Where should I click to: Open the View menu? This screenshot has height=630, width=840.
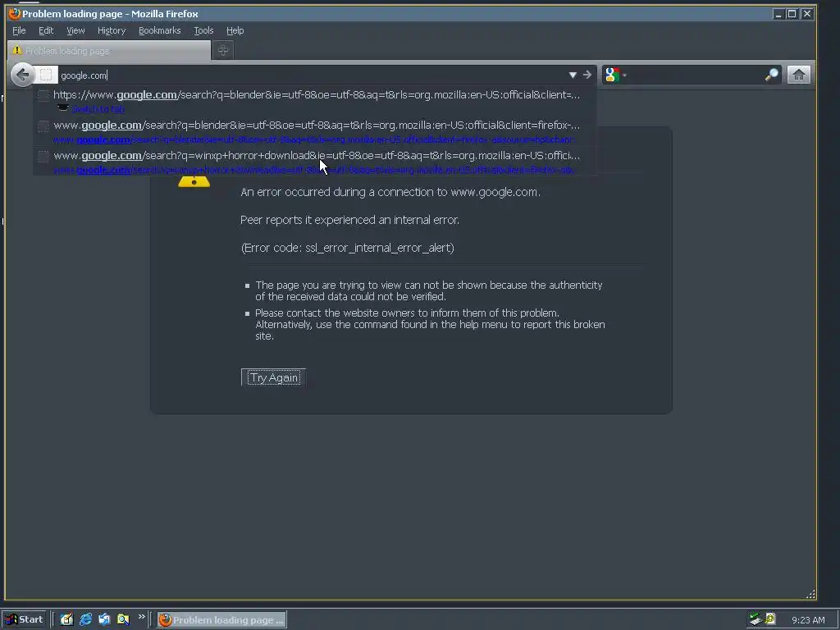coord(75,30)
